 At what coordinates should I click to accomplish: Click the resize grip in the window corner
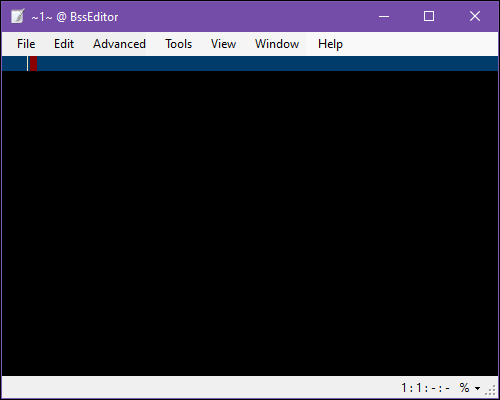click(491, 390)
